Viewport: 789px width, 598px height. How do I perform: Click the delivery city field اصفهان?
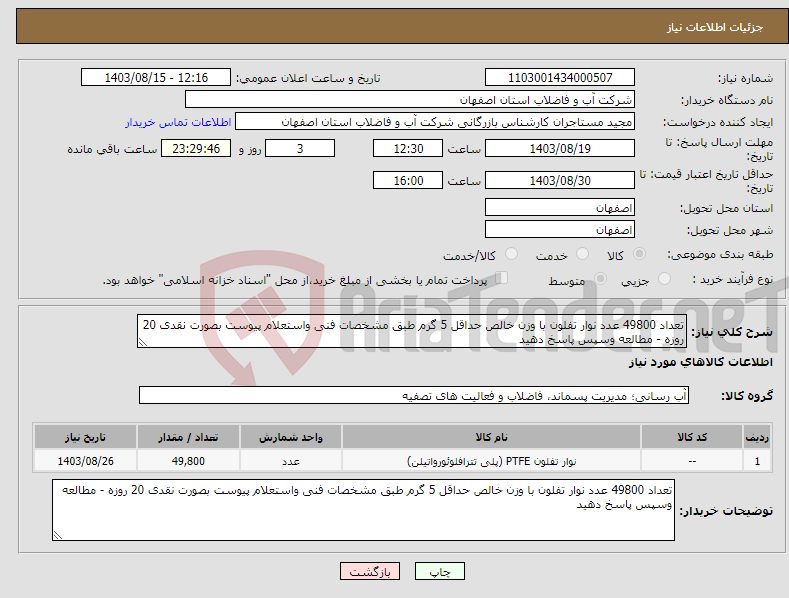pos(560,230)
